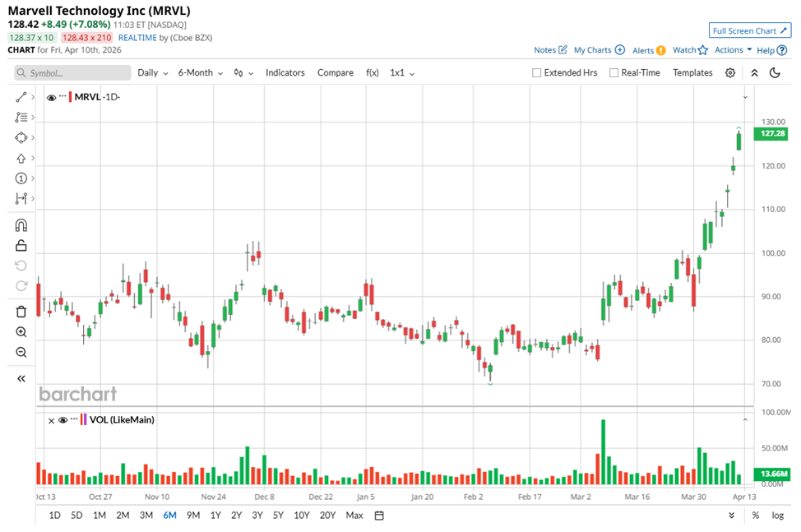This screenshot has height=532, width=801.
Task: Open the chart type candlestick dropdown
Action: coord(243,73)
